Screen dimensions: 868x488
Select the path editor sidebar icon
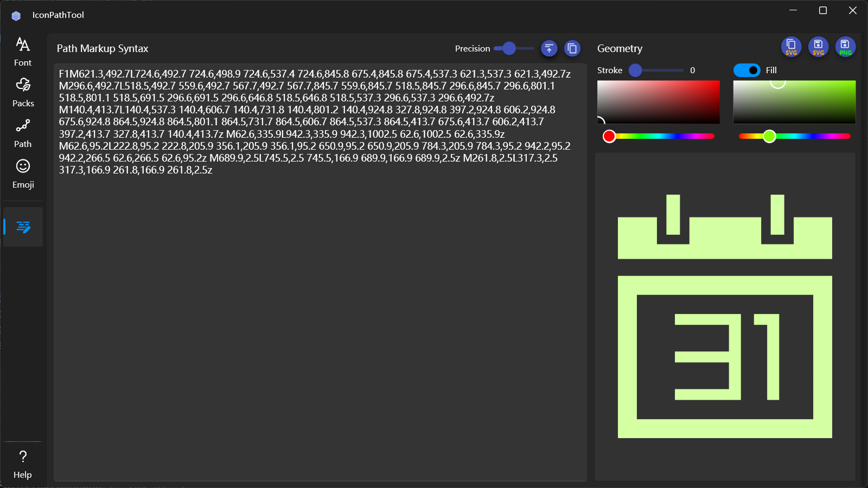point(23,227)
